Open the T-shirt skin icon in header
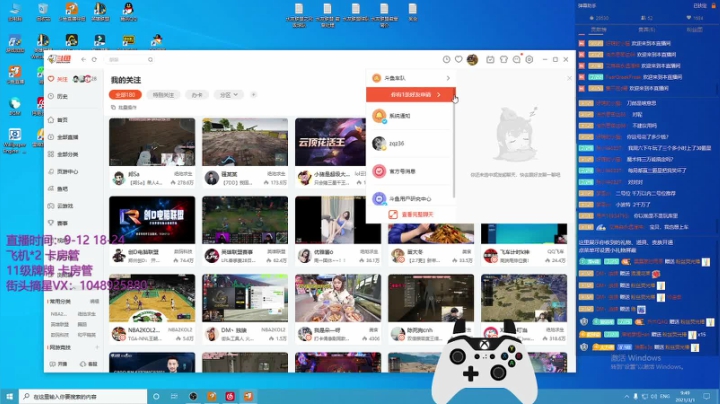 pyautogui.click(x=504, y=60)
